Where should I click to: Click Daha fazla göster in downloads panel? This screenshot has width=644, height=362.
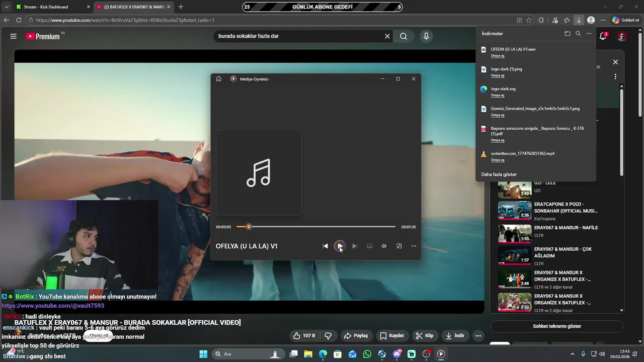pyautogui.click(x=499, y=174)
